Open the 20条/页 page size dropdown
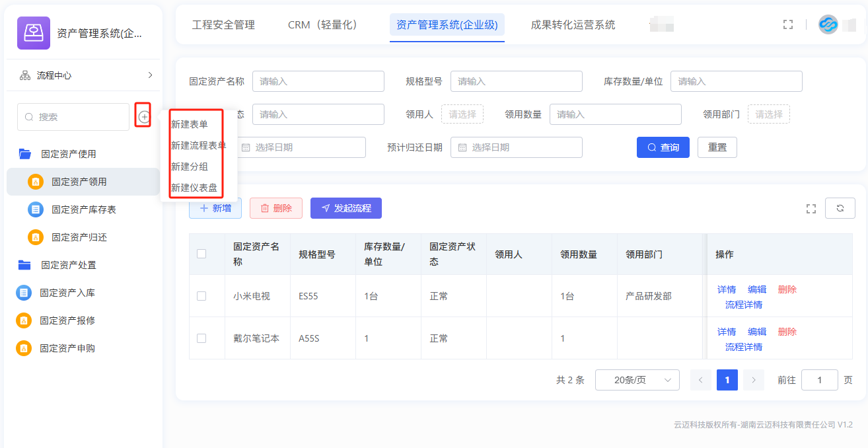Image resolution: width=868 pixels, height=448 pixels. [637, 380]
